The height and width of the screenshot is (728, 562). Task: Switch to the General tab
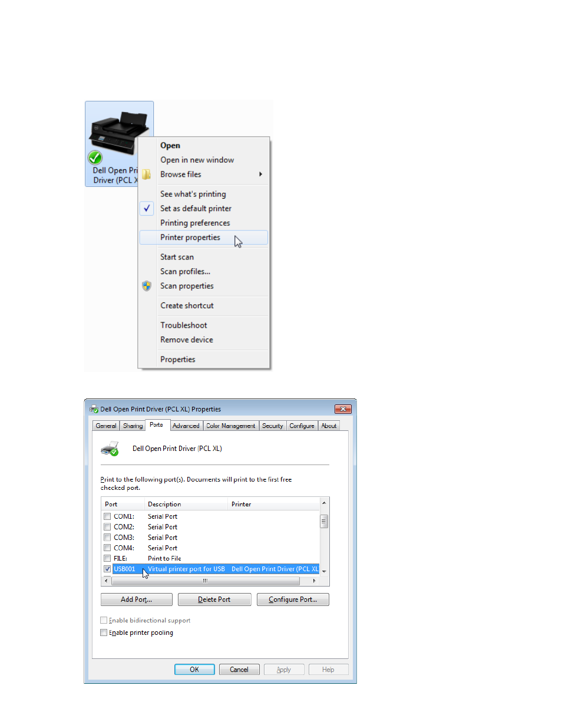106,426
